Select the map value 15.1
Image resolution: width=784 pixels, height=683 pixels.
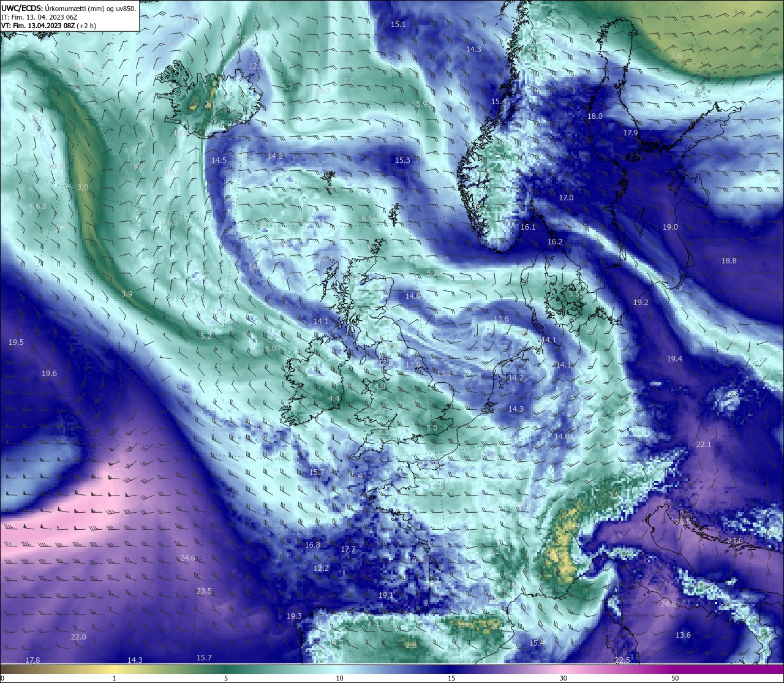point(398,24)
